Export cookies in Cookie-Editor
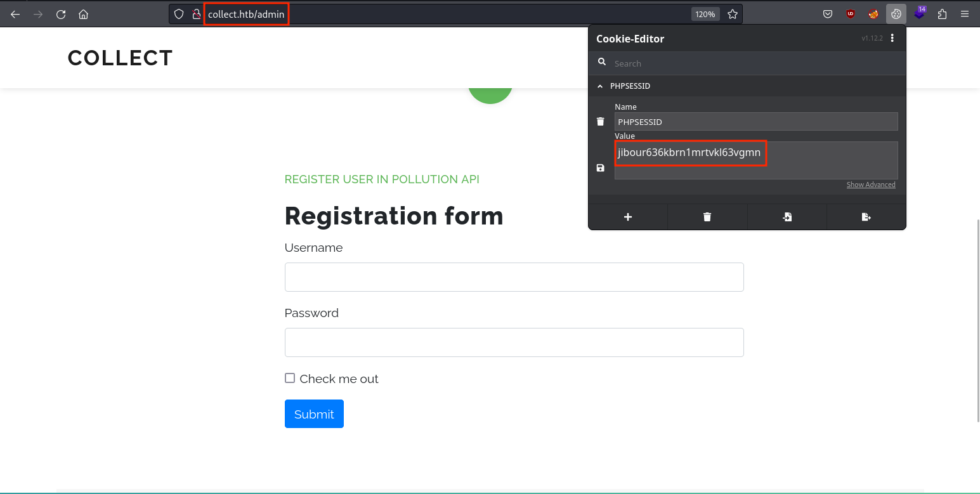Viewport: 980px width, 494px height. pyautogui.click(x=866, y=217)
